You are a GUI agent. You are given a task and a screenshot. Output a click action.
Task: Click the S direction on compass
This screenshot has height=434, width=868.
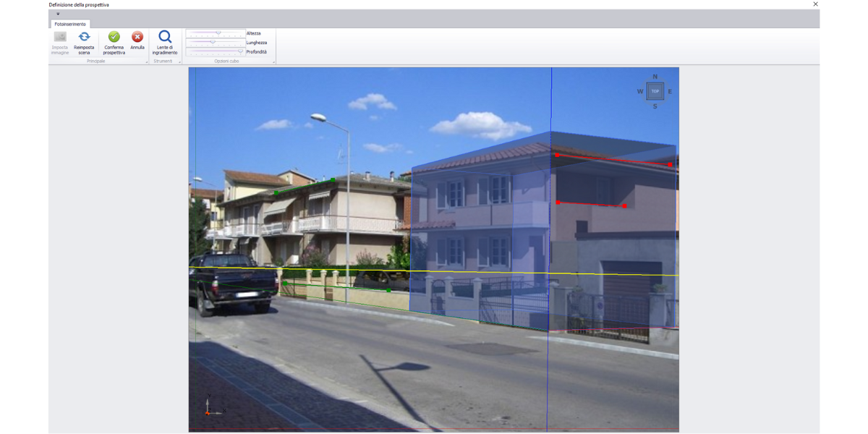(x=655, y=106)
